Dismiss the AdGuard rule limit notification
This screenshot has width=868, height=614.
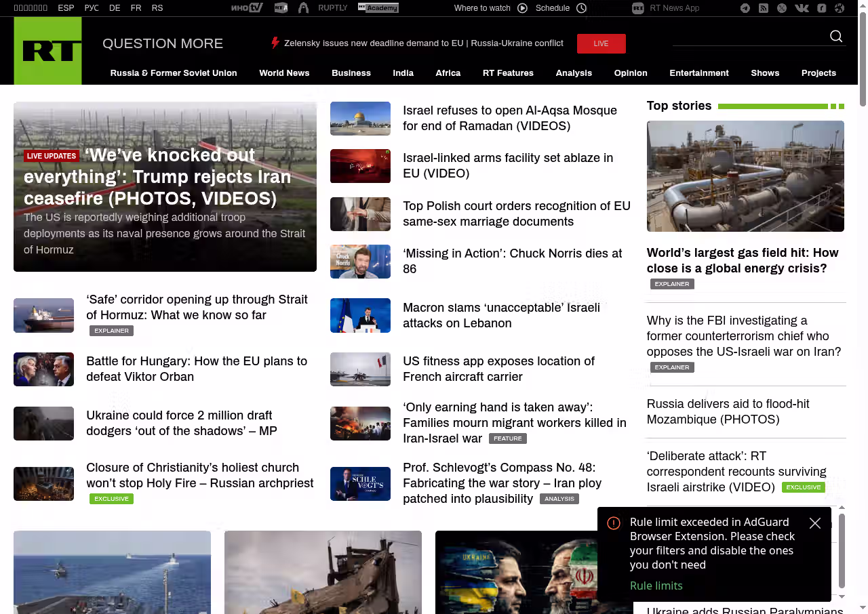tap(815, 523)
